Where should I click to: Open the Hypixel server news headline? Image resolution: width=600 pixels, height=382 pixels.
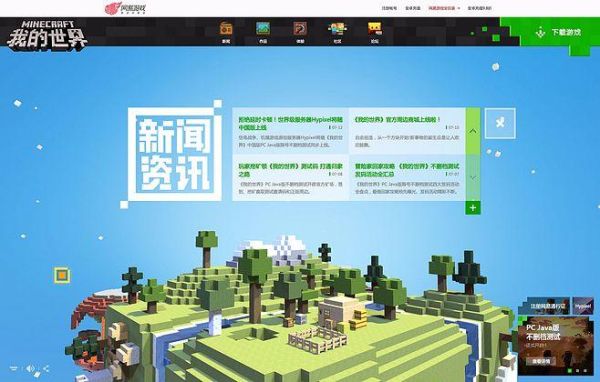(x=291, y=123)
